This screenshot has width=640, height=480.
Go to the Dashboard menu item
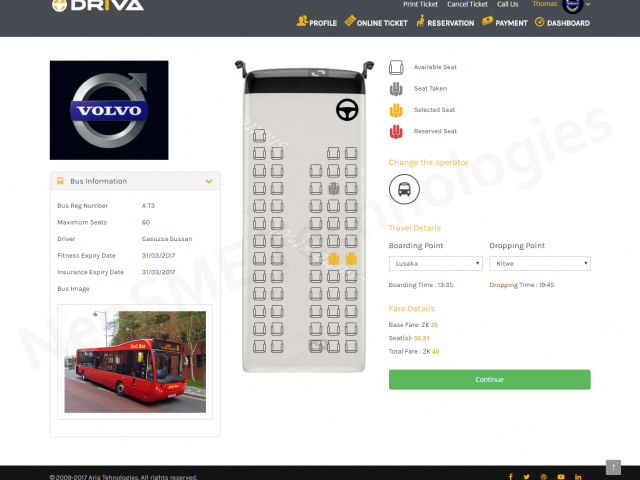point(562,22)
